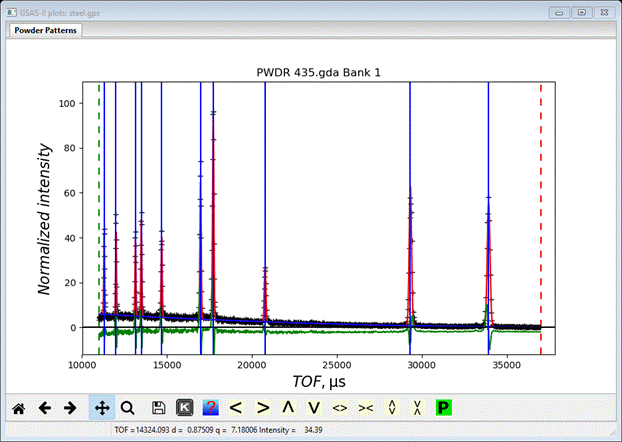This screenshot has height=442, width=622.
Task: Expand X axis with <> button
Action: click(340, 407)
